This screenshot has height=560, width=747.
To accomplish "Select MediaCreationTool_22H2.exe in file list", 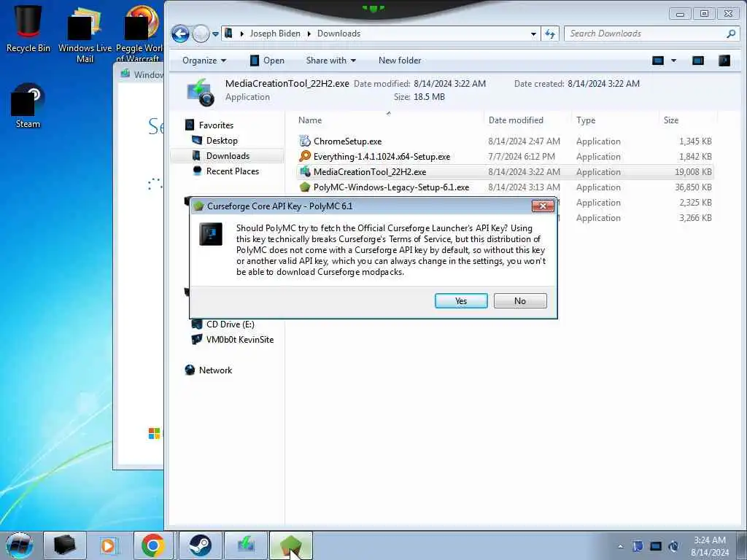I will (x=505, y=172).
